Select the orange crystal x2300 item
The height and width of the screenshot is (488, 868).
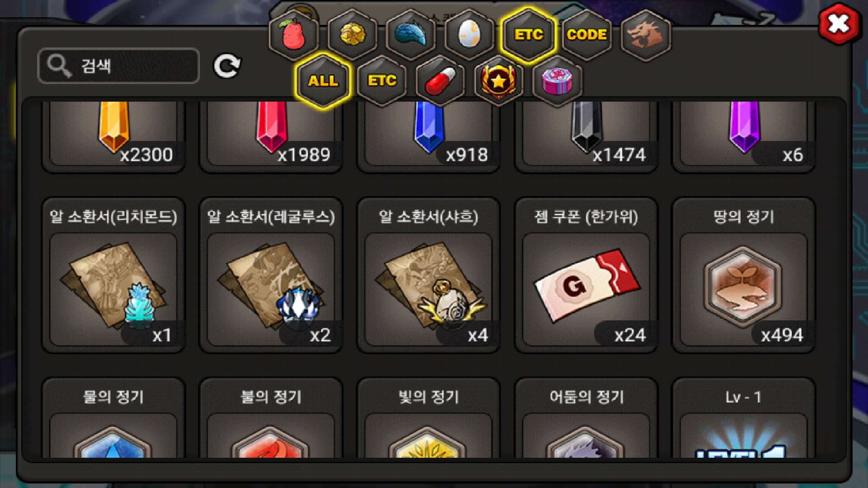113,136
